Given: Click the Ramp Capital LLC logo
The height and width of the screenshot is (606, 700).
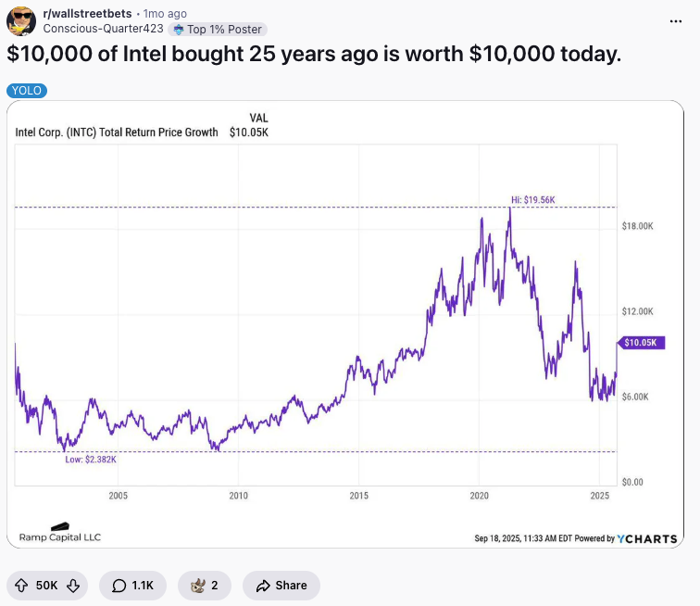Looking at the screenshot, I should point(60,534).
